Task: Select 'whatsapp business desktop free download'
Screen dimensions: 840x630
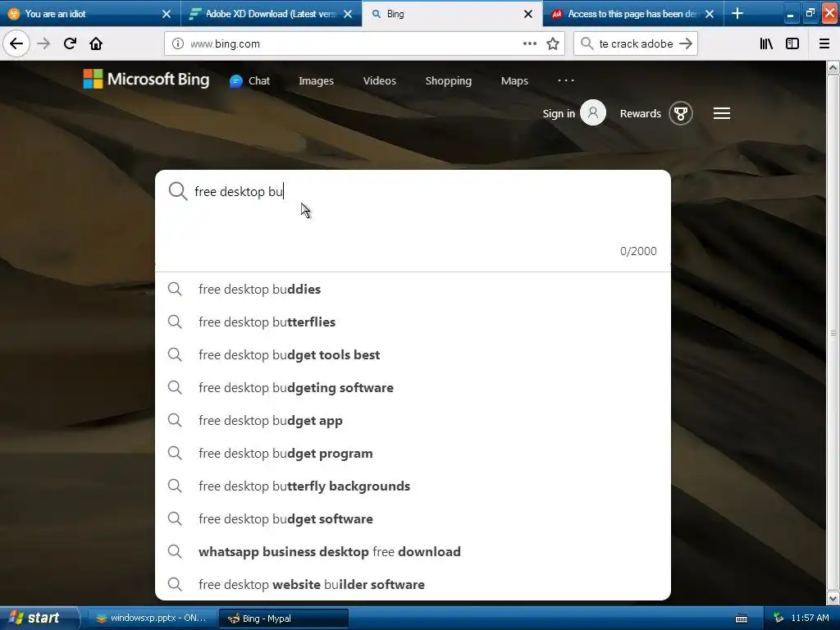Action: click(413, 552)
